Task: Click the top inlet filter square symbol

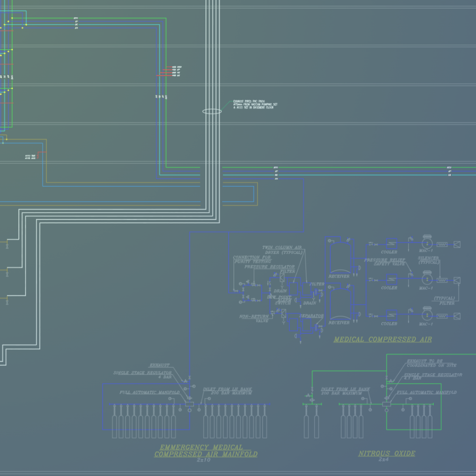Action: 457,244
